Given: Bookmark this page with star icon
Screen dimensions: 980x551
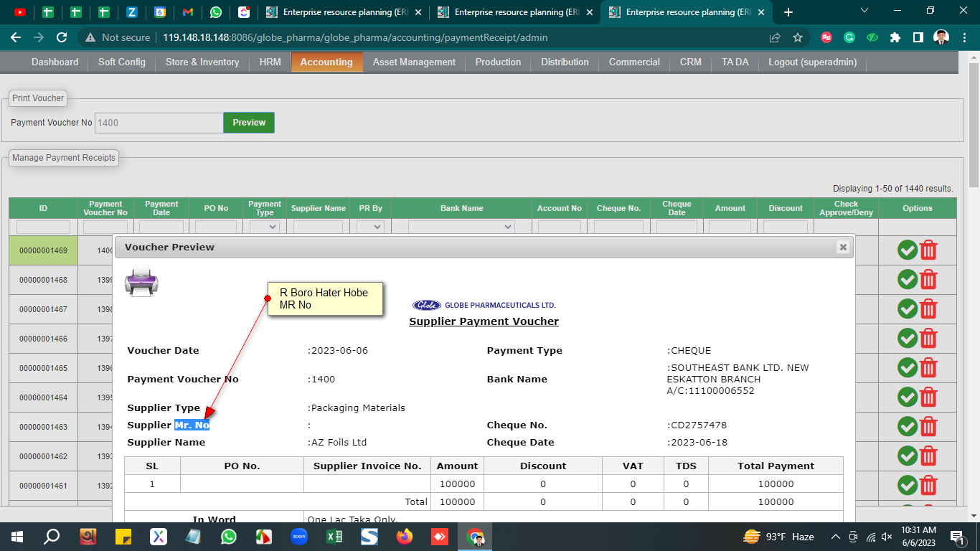Looking at the screenshot, I should tap(798, 37).
